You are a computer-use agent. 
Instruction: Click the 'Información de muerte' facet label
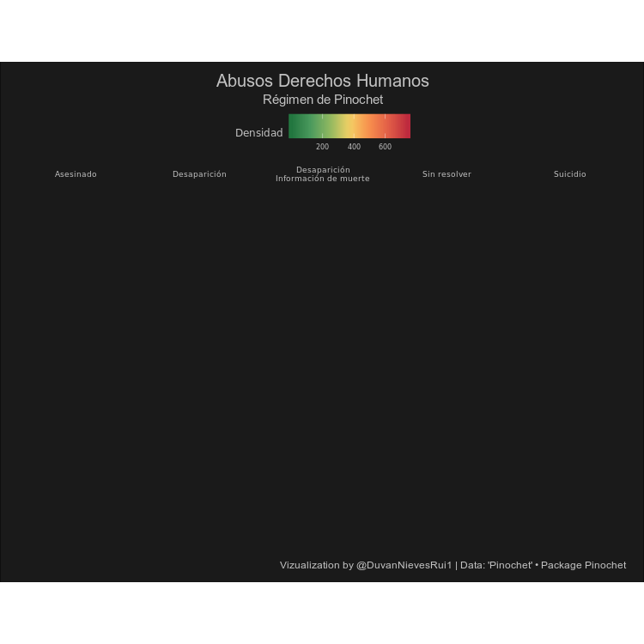(322, 179)
